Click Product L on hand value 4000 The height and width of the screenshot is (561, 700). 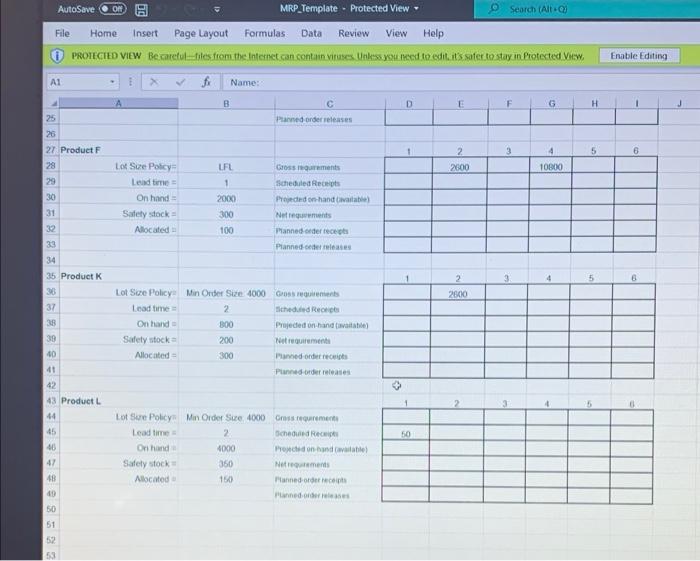[x=226, y=448]
